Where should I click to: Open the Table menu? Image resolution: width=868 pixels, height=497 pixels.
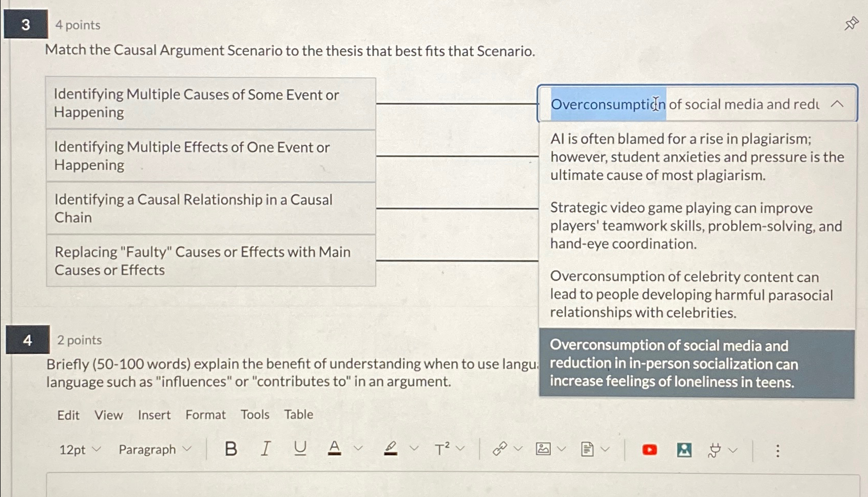click(299, 414)
